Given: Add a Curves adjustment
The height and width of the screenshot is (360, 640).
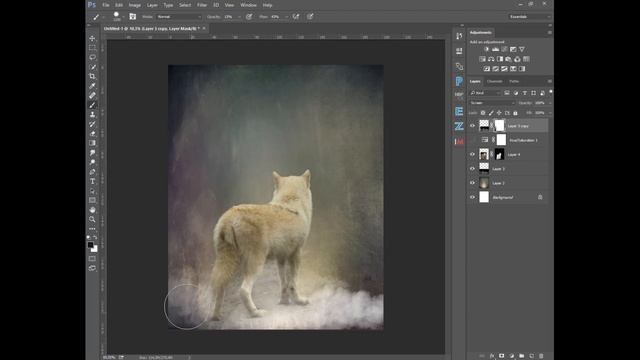Looking at the screenshot, I should tap(504, 49).
